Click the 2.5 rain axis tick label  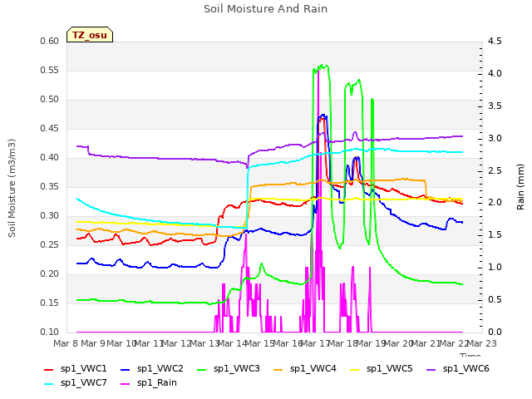[495, 170]
